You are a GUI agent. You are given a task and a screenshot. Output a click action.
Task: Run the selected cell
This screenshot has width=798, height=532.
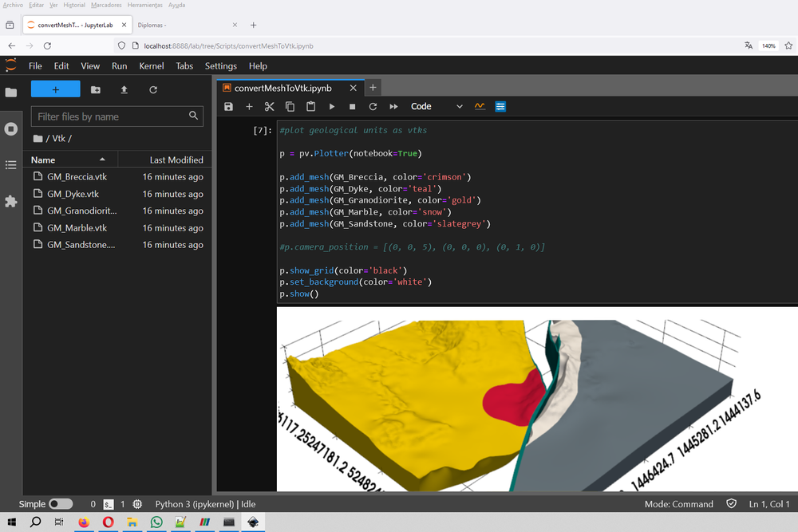[331, 106]
